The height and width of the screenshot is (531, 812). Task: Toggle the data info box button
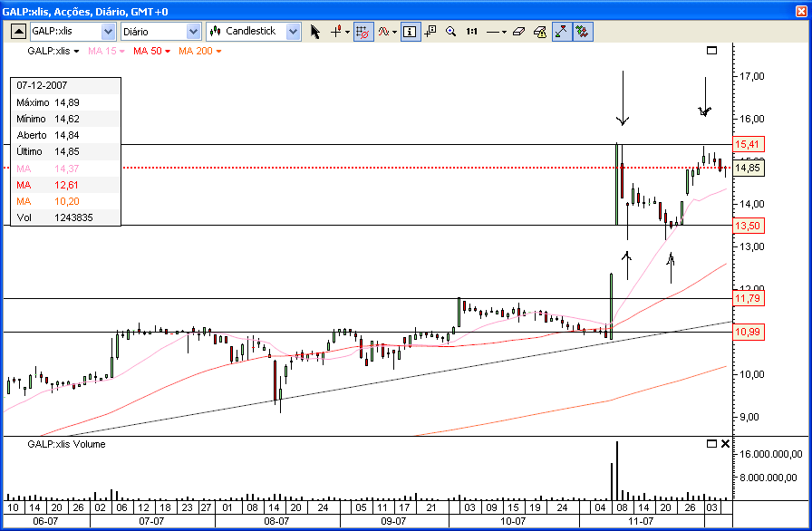(x=411, y=32)
